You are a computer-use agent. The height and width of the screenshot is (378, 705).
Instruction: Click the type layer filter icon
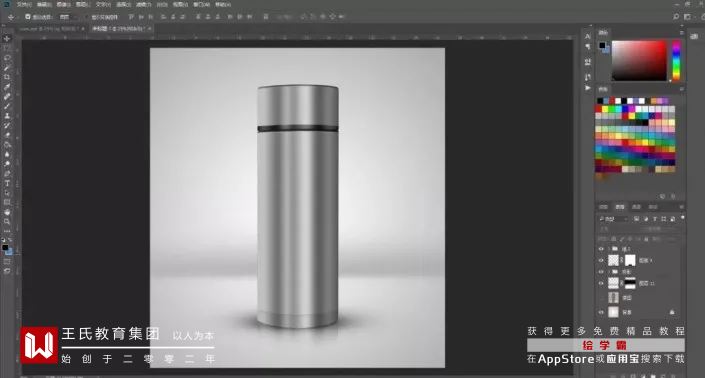click(x=655, y=219)
